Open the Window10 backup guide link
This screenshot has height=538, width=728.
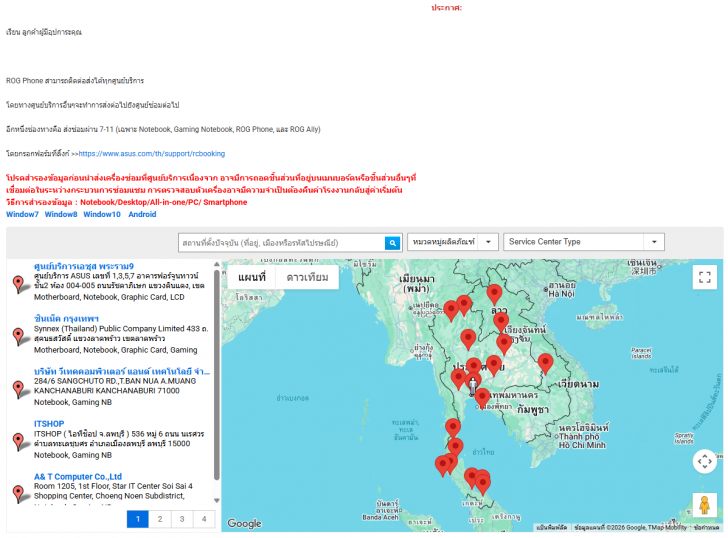[102, 214]
